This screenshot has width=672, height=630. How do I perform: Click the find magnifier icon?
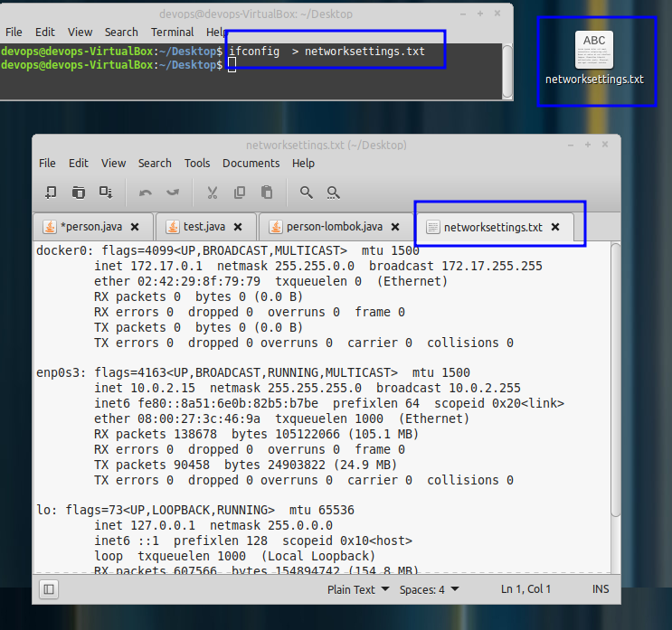[x=306, y=193]
